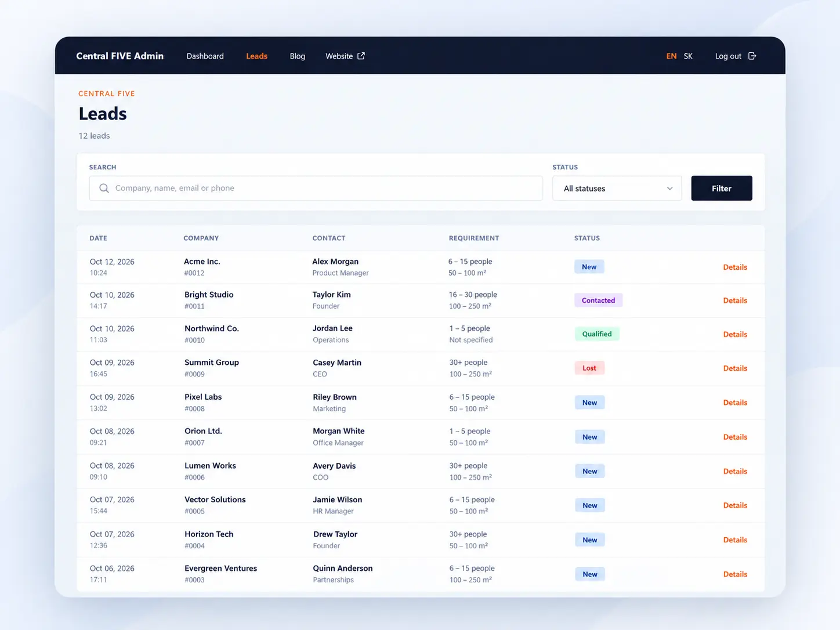This screenshot has width=840, height=630.
Task: Focus the Company, name, email or phone search field
Action: pos(316,188)
